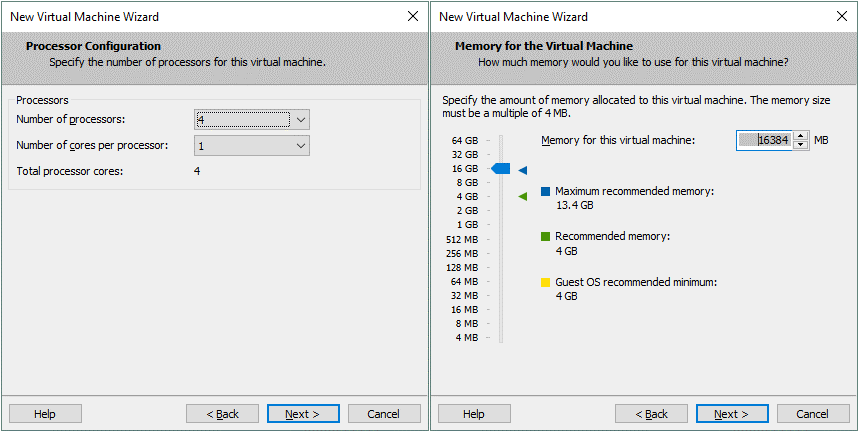Select the 64 GB mark on memory scale

[465, 141]
